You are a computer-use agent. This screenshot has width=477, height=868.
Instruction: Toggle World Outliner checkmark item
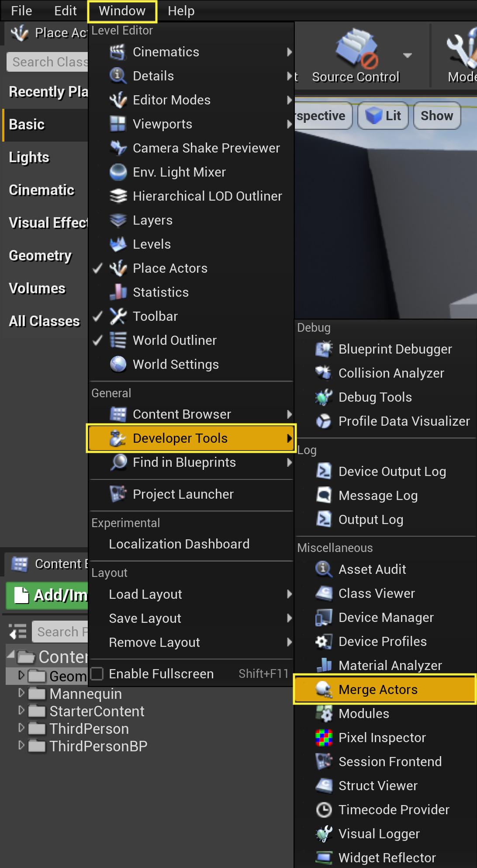pyautogui.click(x=191, y=340)
